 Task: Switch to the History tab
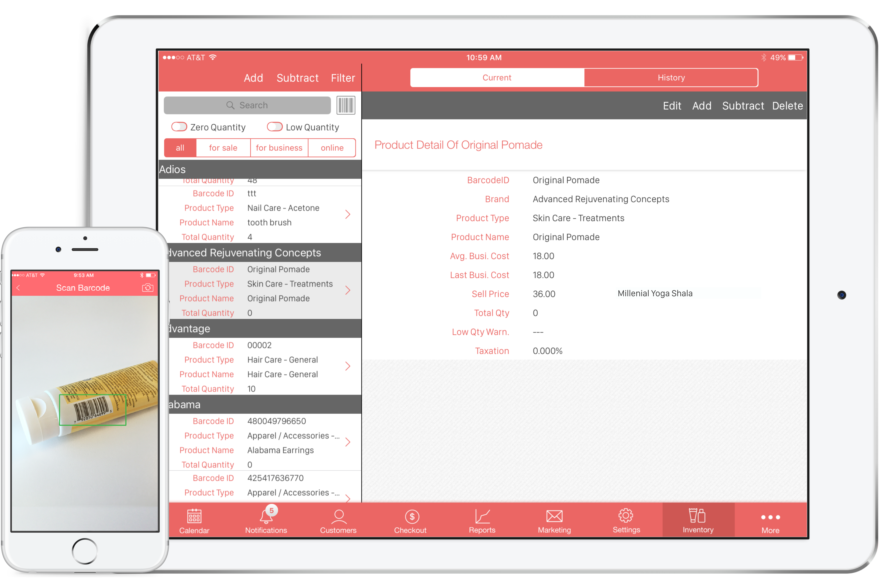671,77
